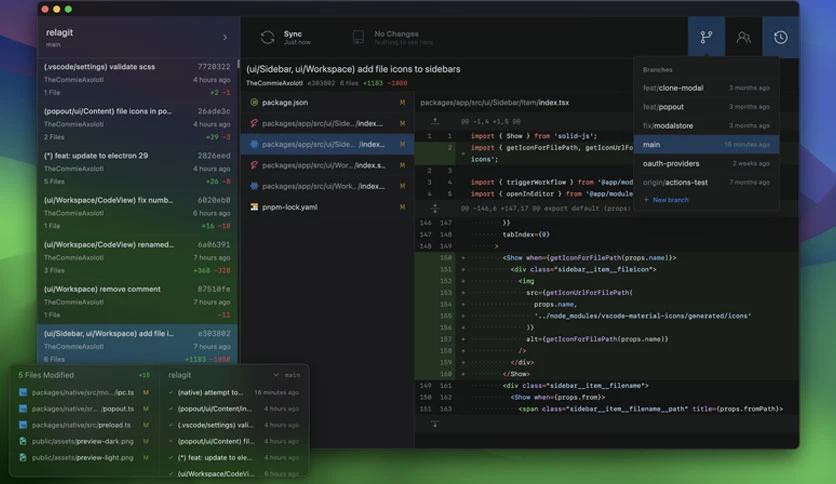The image size is (836, 484).
Task: Click the pnpm-lock.yaml file icon
Action: (x=254, y=207)
